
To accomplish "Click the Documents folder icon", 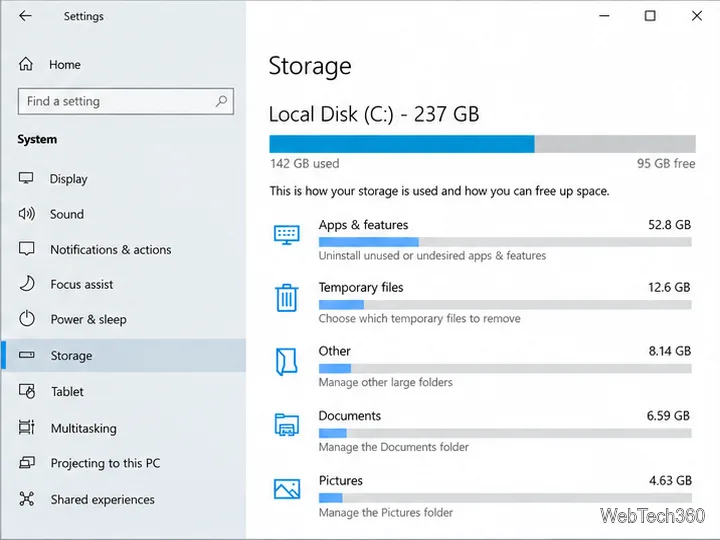I will pos(287,424).
